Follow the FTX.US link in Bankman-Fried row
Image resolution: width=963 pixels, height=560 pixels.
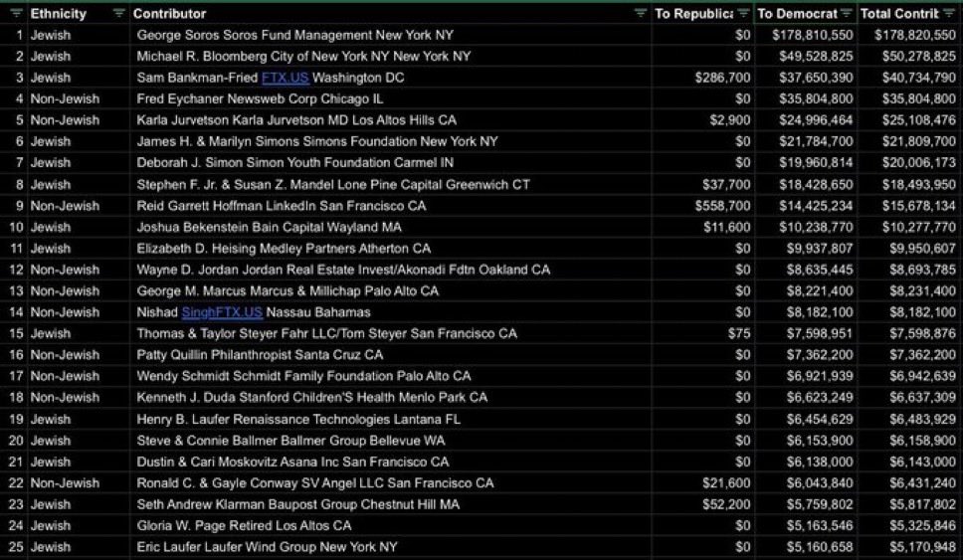pos(285,78)
